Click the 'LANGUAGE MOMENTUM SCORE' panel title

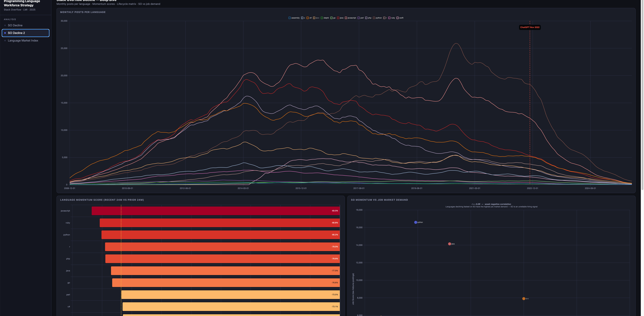102,200
